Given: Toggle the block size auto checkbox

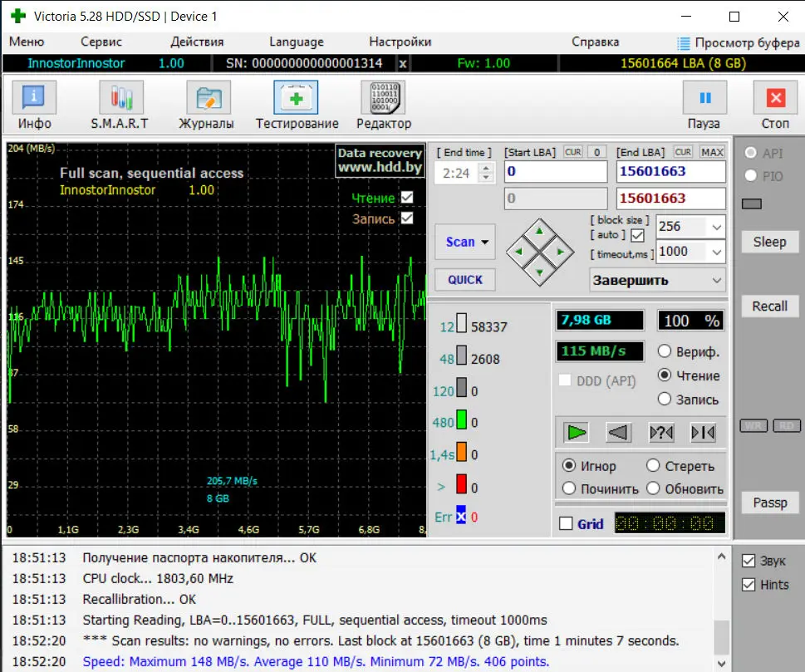Looking at the screenshot, I should 638,235.
